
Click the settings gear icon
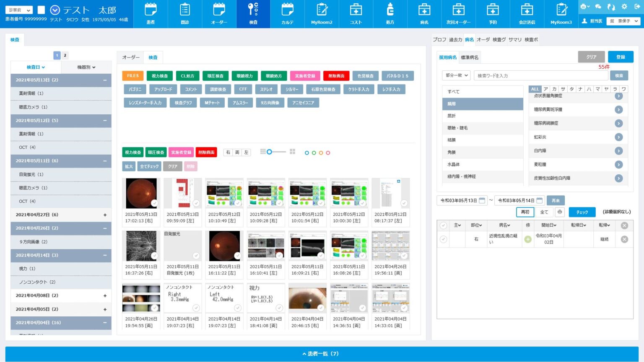[x=624, y=7]
